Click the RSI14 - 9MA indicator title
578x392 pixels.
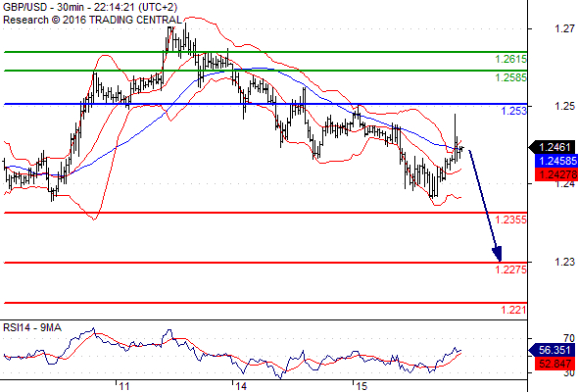click(x=32, y=327)
